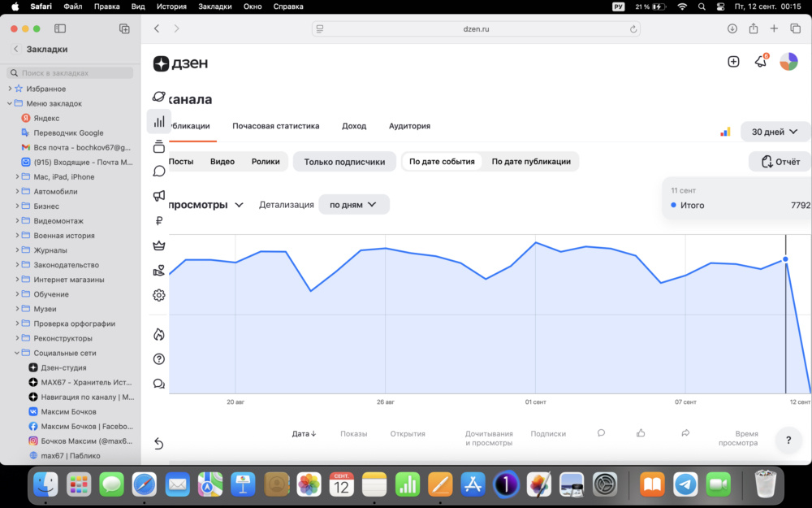Image resolution: width=812 pixels, height=508 pixels.
Task: Open notifications bell icon
Action: (x=761, y=62)
